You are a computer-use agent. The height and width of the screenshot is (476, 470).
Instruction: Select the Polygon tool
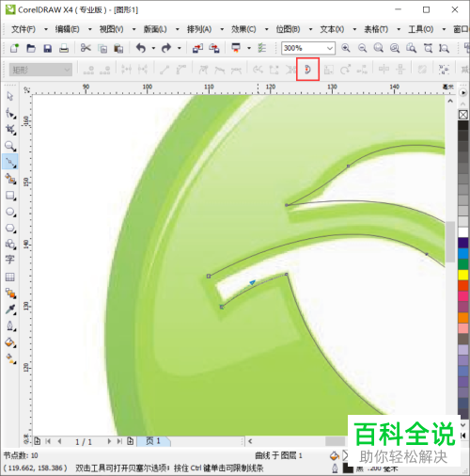click(x=10, y=229)
